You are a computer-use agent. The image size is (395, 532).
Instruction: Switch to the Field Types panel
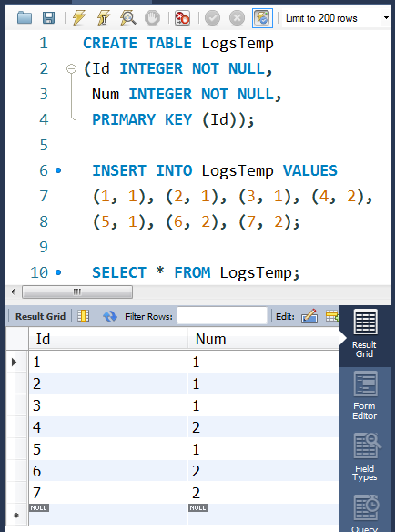[x=364, y=457]
